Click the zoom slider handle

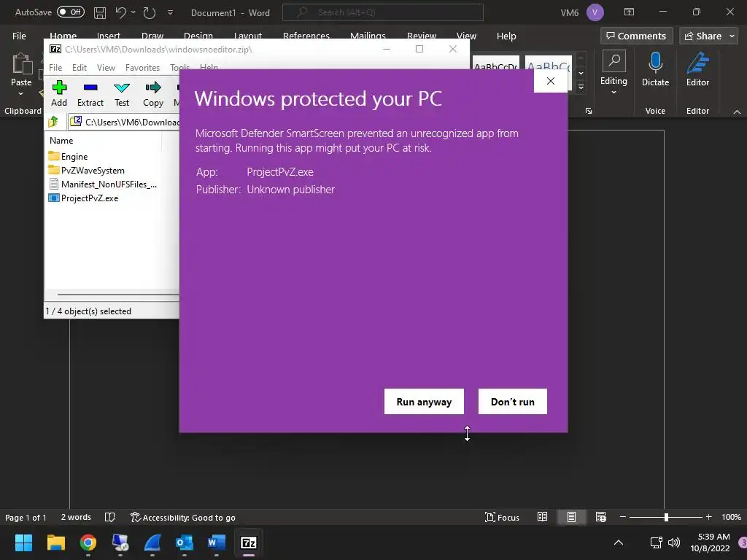(x=666, y=517)
